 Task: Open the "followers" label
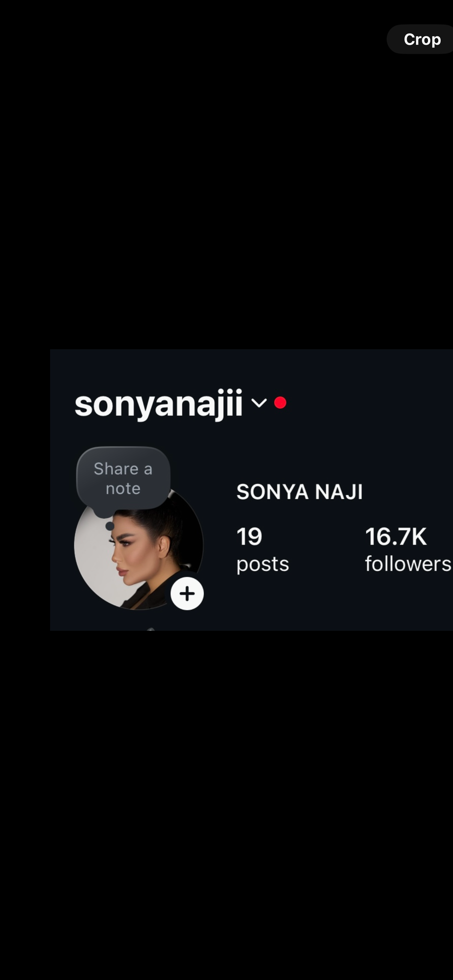pos(408,564)
